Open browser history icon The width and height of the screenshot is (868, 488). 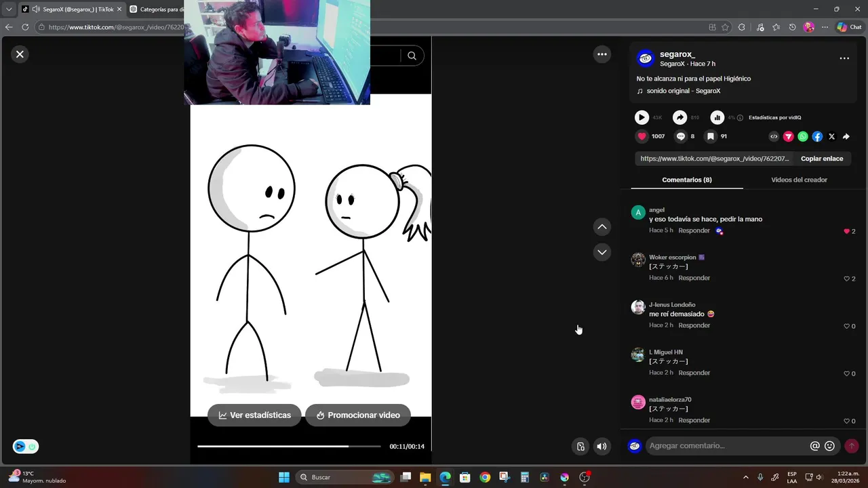coord(792,27)
